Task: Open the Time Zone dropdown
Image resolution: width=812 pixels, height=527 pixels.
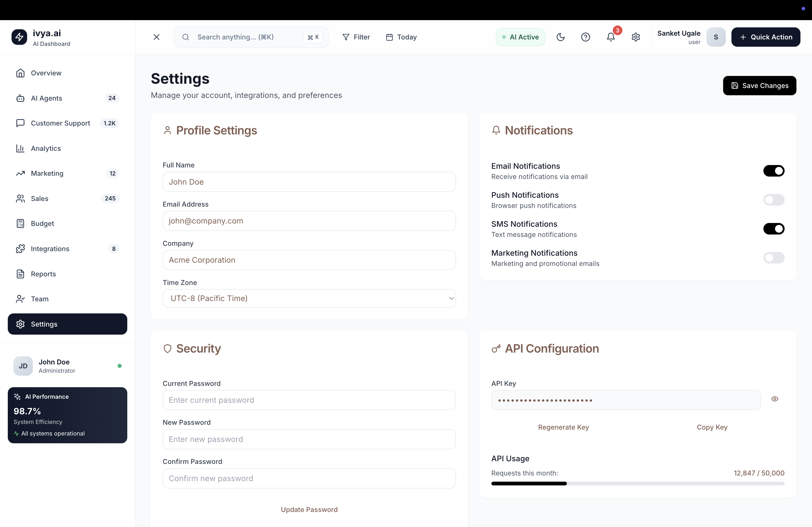Action: [309, 298]
